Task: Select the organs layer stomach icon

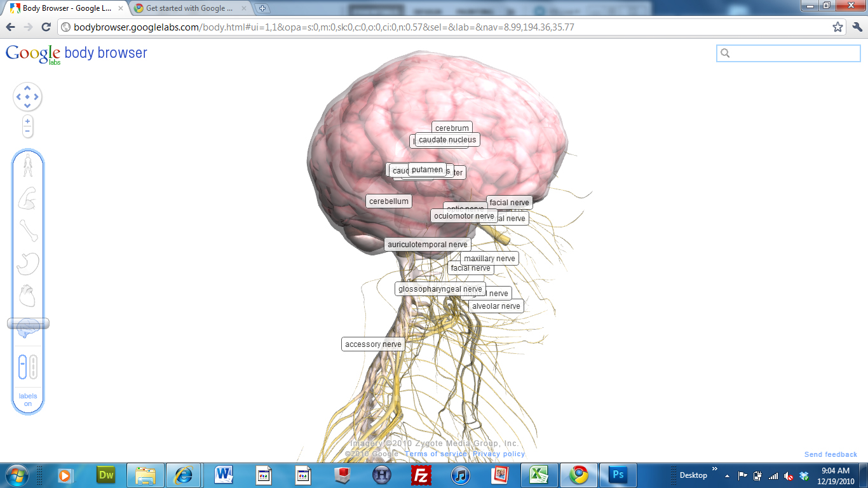Action: pyautogui.click(x=27, y=263)
